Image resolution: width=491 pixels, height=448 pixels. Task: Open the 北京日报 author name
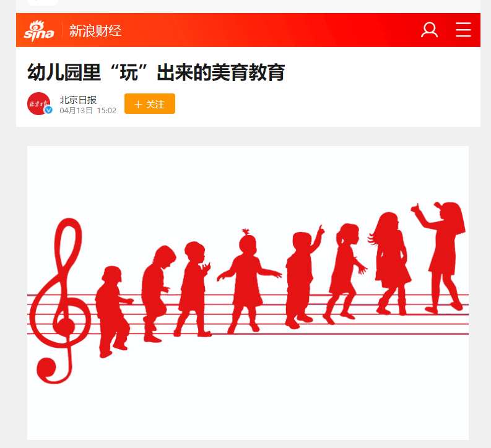point(78,100)
